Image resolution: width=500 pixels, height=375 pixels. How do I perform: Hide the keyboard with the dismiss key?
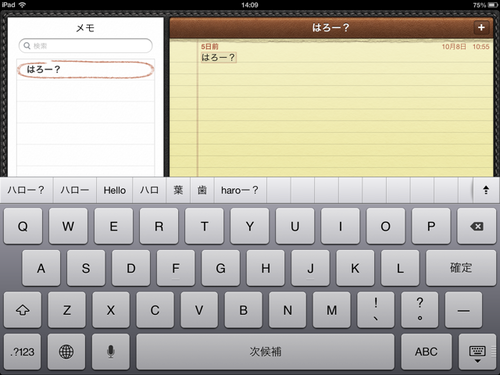point(477,352)
